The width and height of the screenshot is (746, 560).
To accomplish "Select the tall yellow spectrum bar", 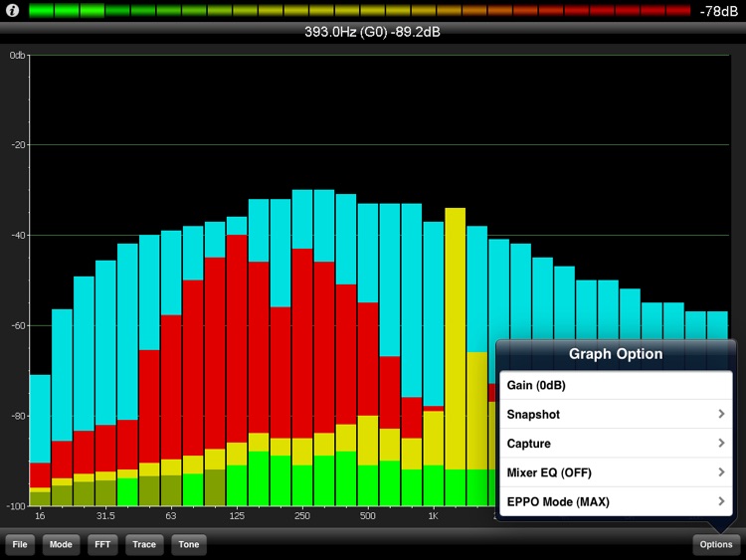I will pos(456,339).
